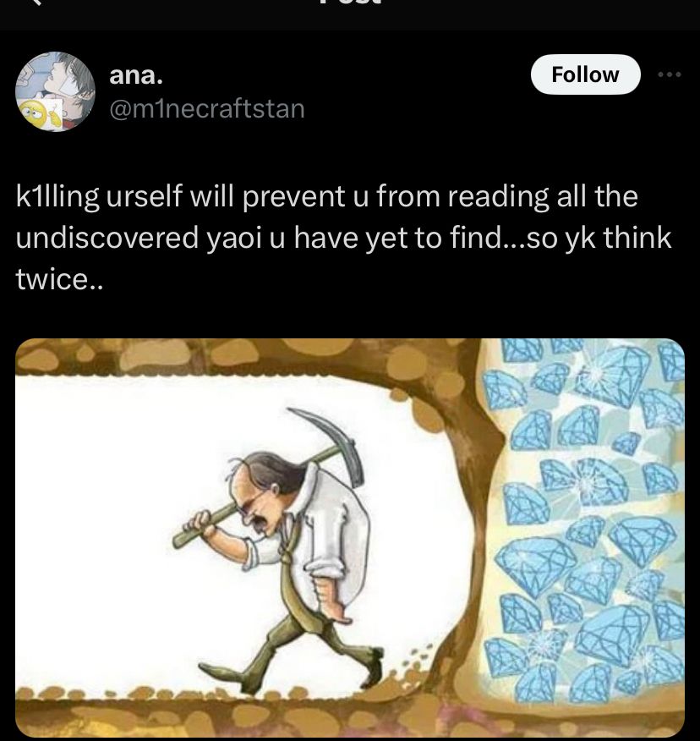This screenshot has width=700, height=741.
Task: Click the word "undiscovered" in the post
Action: (x=107, y=238)
